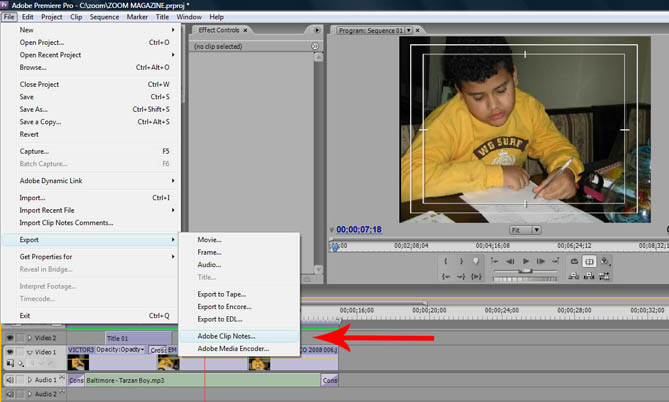The image size is (669, 402).
Task: Click the blue timecode 00;00;07;18 field
Action: (x=359, y=229)
